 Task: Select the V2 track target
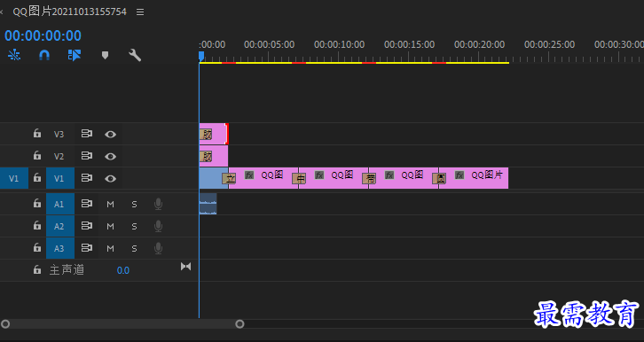pyautogui.click(x=59, y=156)
